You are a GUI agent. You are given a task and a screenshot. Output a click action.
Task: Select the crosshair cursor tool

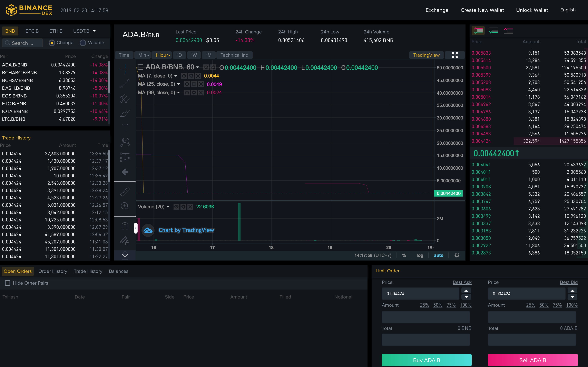point(125,69)
